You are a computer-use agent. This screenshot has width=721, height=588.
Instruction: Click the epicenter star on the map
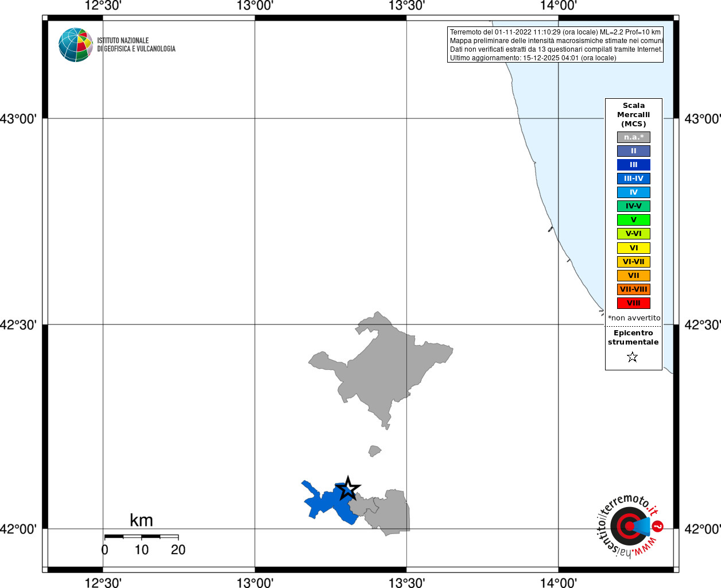[x=348, y=489]
